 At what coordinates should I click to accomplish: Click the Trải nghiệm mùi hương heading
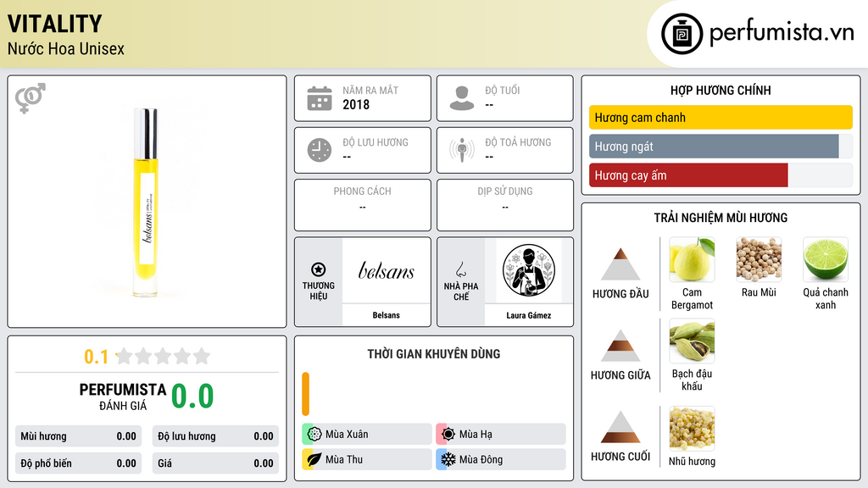(x=721, y=218)
